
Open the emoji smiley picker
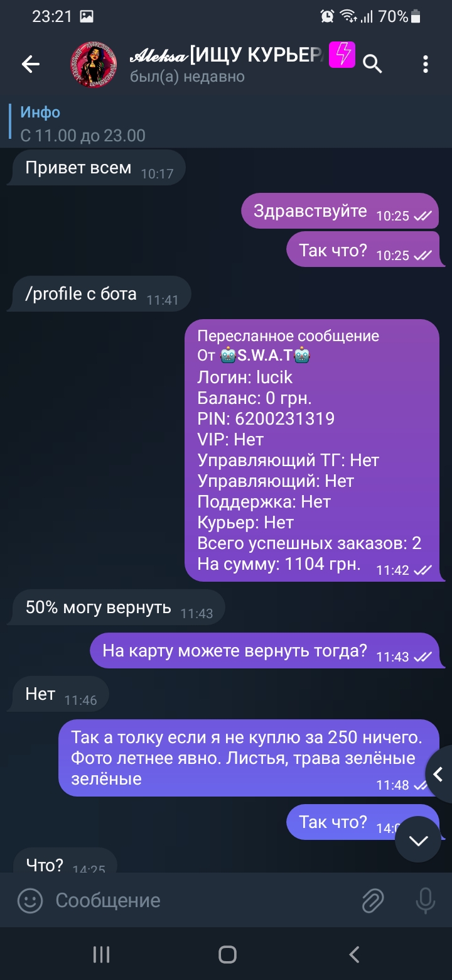click(30, 901)
